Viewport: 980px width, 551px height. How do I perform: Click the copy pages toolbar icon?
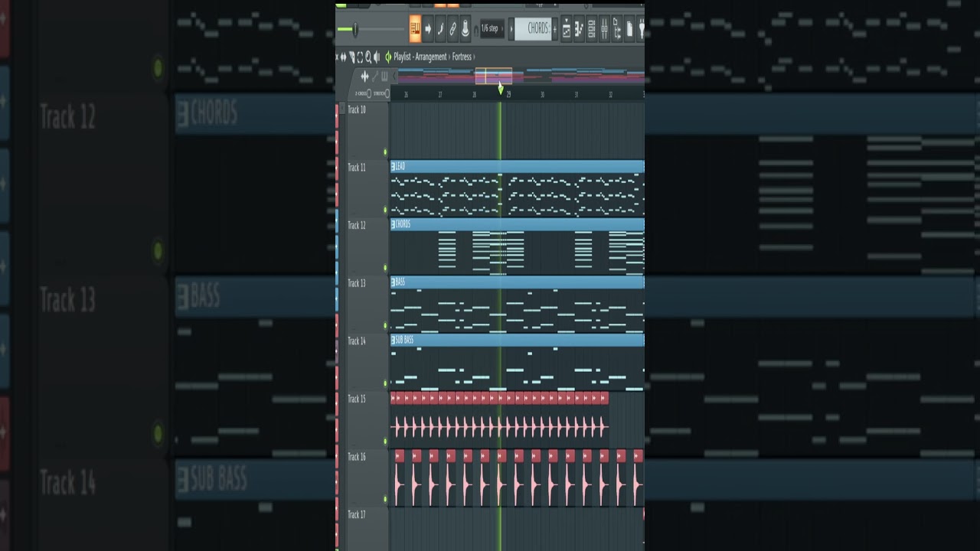pos(629,29)
